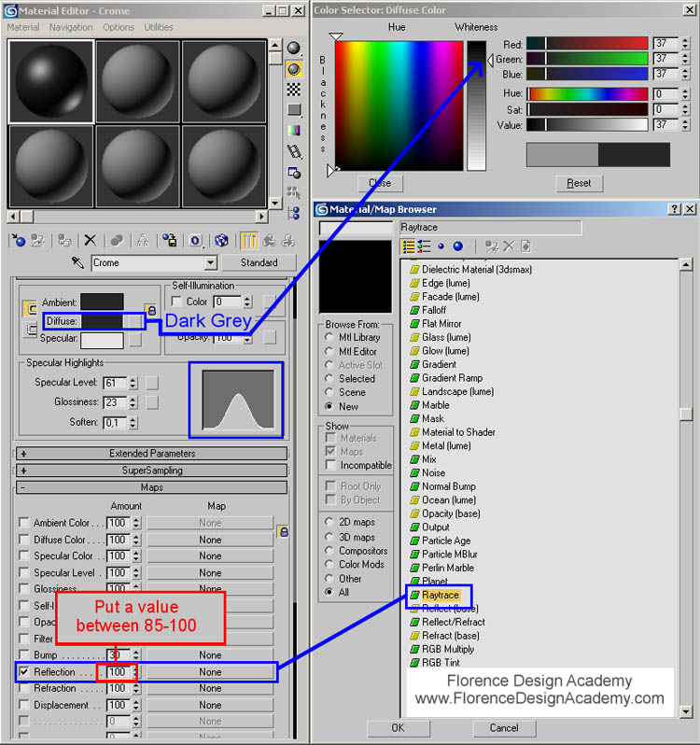Toggle checkered Background for sample slot
The width and height of the screenshot is (700, 745).
point(294,89)
